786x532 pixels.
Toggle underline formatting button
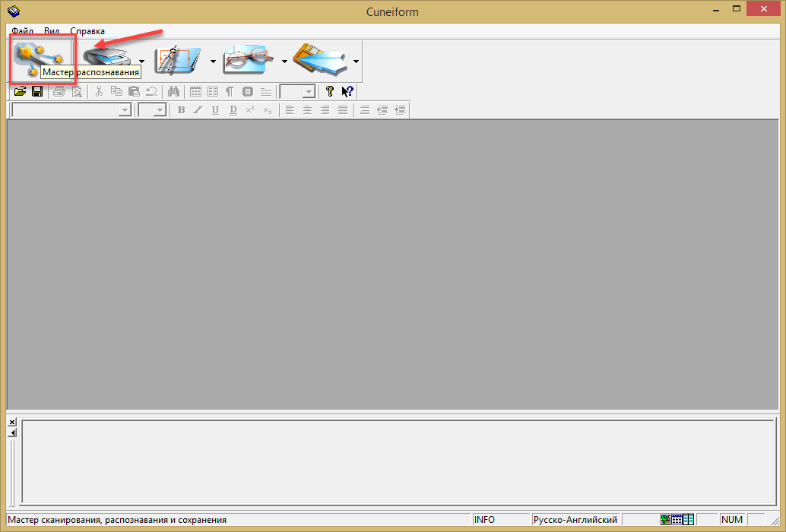click(215, 110)
